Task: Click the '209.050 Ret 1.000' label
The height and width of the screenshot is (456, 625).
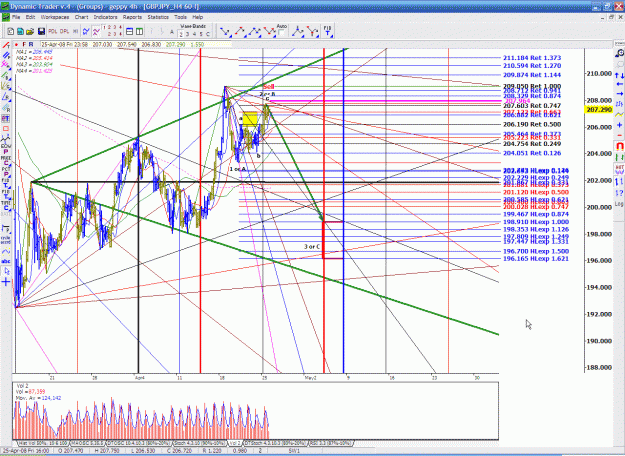Action: [x=532, y=86]
